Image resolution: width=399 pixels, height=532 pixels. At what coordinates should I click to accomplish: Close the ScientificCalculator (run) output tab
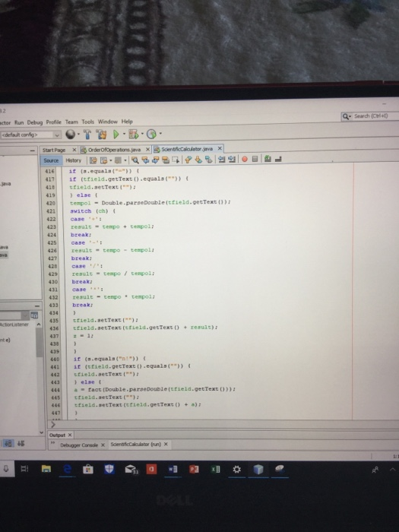point(166,444)
